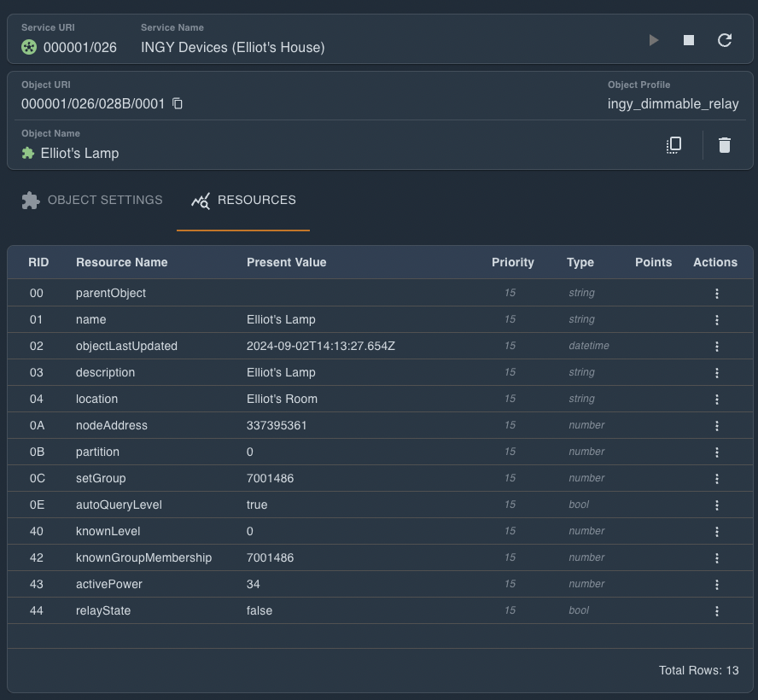Sort table by RID column header
Viewport: 758px width, 700px height.
coord(38,263)
